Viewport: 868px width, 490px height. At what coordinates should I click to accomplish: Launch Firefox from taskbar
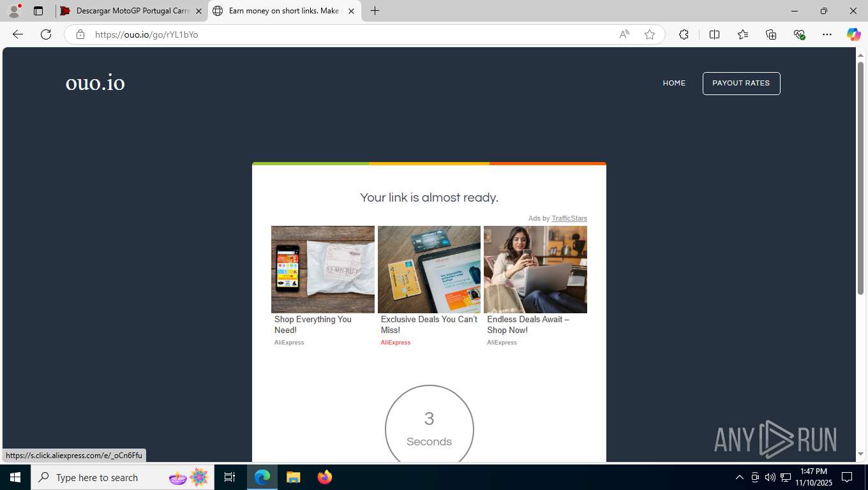[325, 477]
